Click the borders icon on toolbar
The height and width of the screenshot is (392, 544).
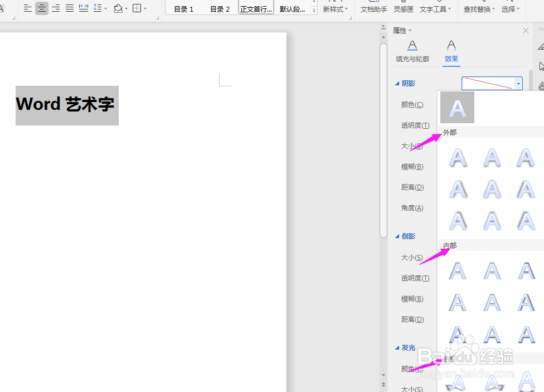138,8
